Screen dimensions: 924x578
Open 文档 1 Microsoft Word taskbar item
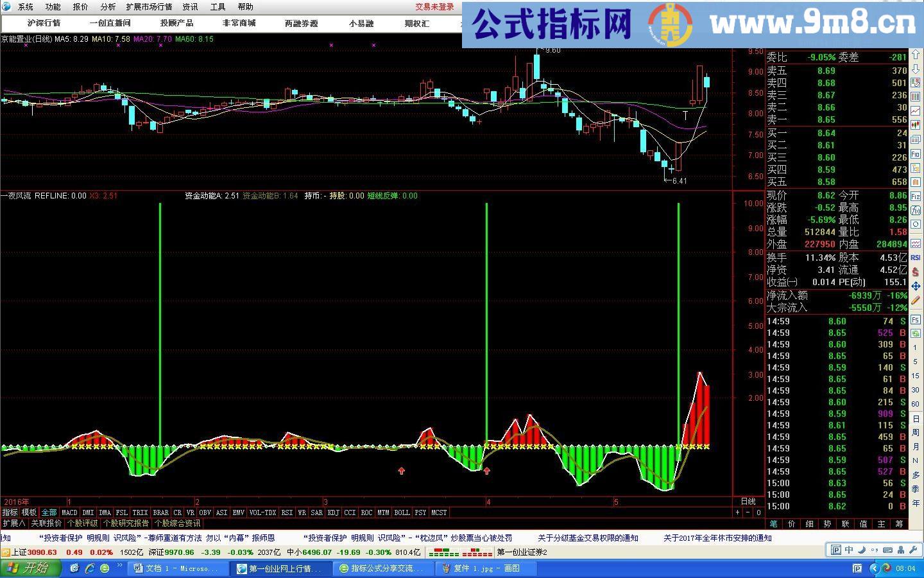[178, 568]
